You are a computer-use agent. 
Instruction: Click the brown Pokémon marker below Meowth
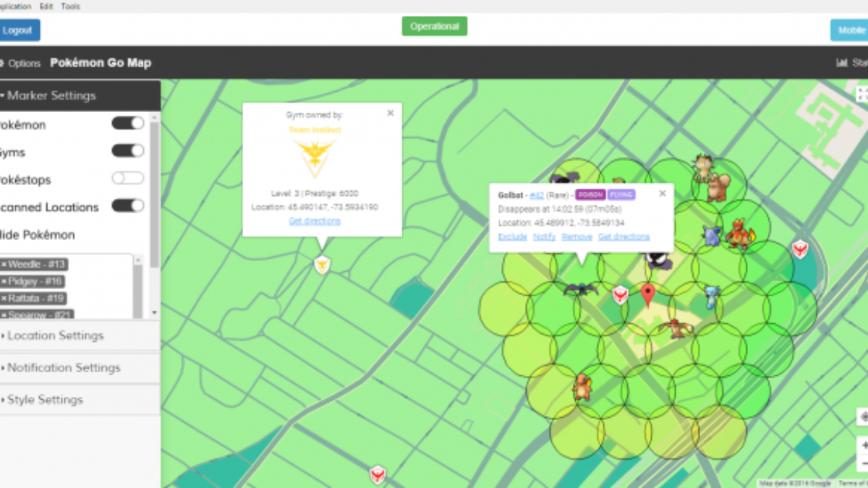tap(718, 187)
